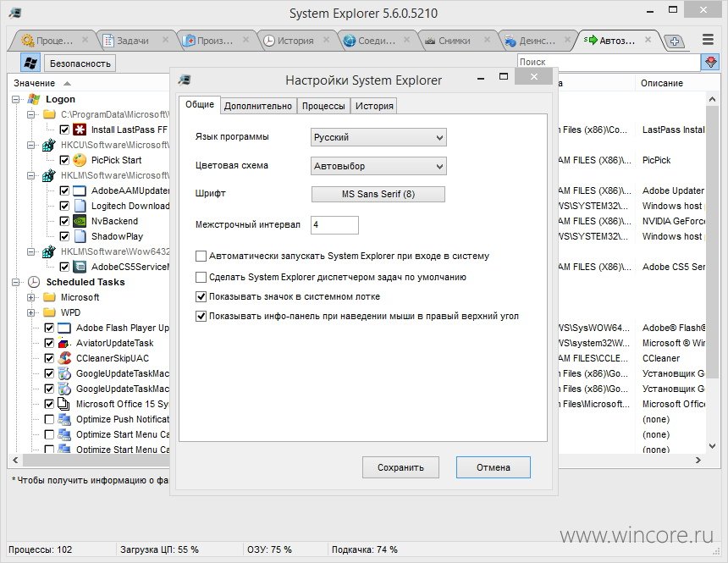Tick the default task manager checkbox
The image size is (728, 563).
201,278
